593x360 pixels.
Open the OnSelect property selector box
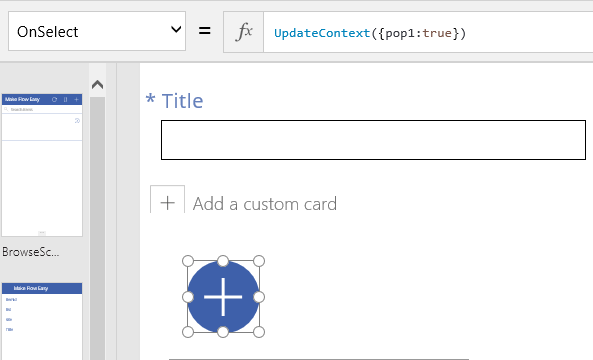pyautogui.click(x=97, y=31)
